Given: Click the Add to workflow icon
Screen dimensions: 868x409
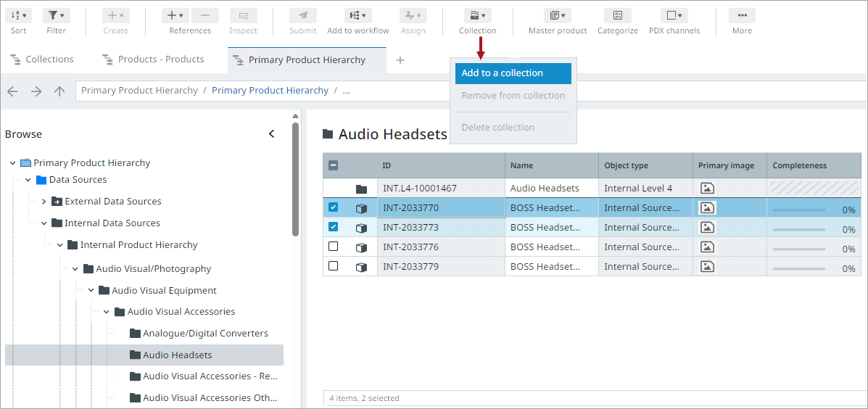Looking at the screenshot, I should click(x=357, y=16).
